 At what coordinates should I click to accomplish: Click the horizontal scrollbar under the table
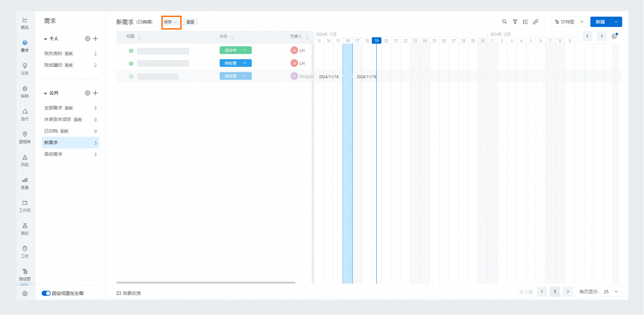click(x=206, y=283)
